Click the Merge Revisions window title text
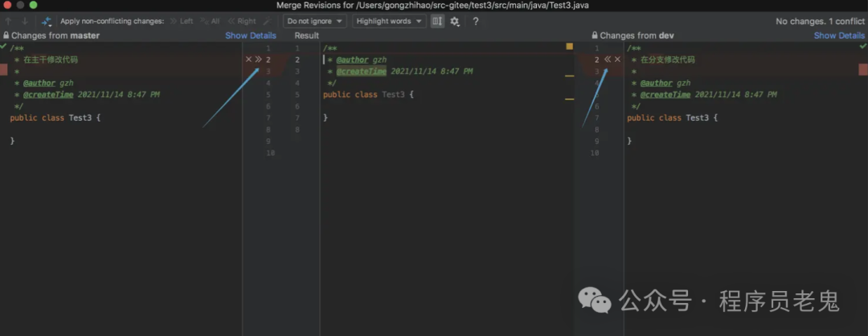The image size is (868, 336). click(x=433, y=5)
